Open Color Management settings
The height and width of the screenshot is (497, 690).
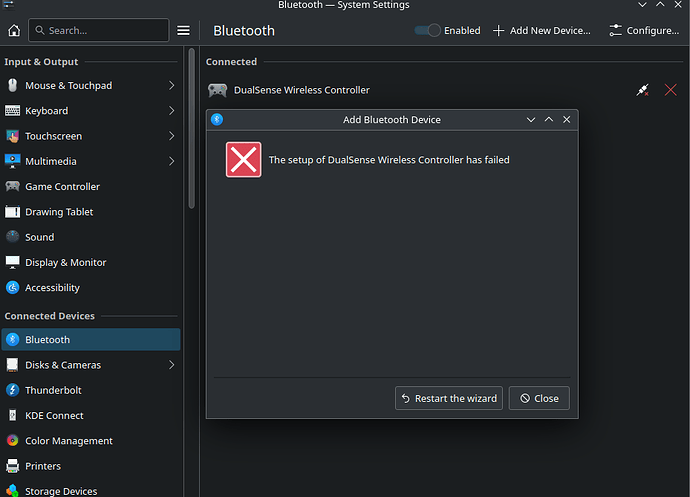pos(91,441)
